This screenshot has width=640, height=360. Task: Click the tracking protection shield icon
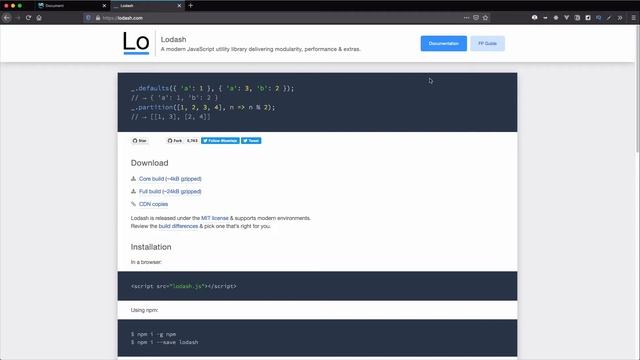pyautogui.click(x=88, y=18)
